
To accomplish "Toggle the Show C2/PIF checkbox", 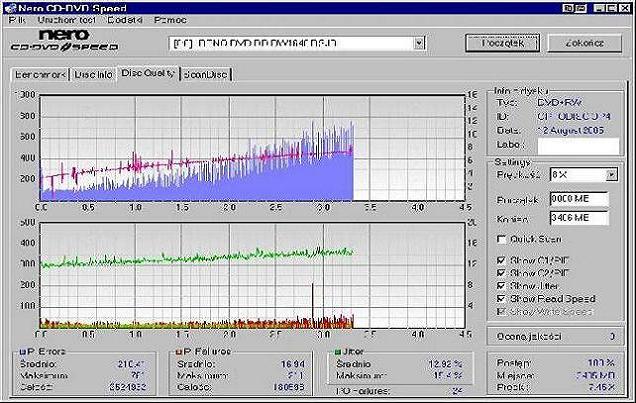I will point(502,273).
